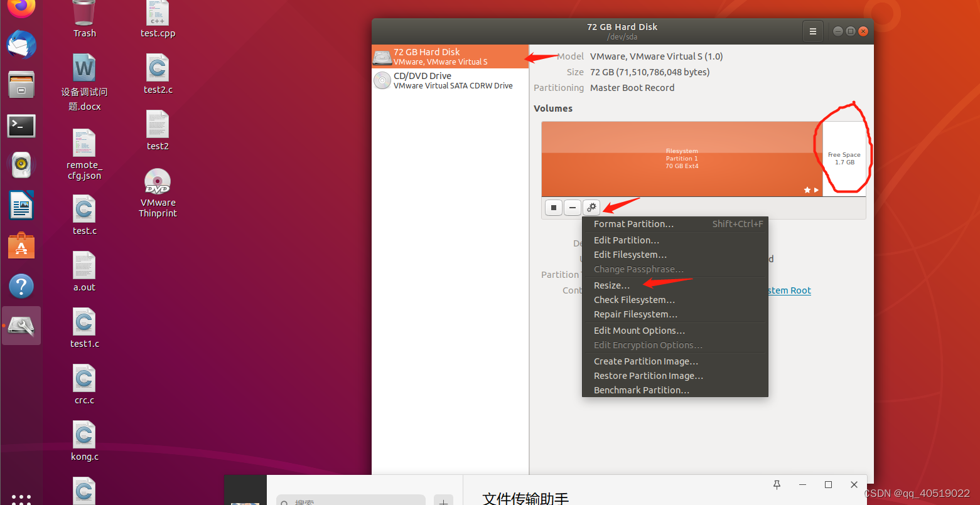
Task: Click the pin icon in 文件传输助手 window
Action: pyautogui.click(x=777, y=485)
